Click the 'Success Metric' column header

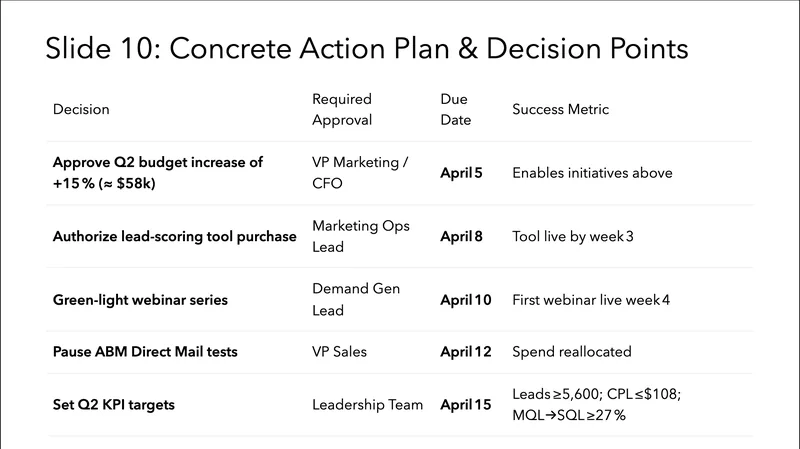[560, 109]
